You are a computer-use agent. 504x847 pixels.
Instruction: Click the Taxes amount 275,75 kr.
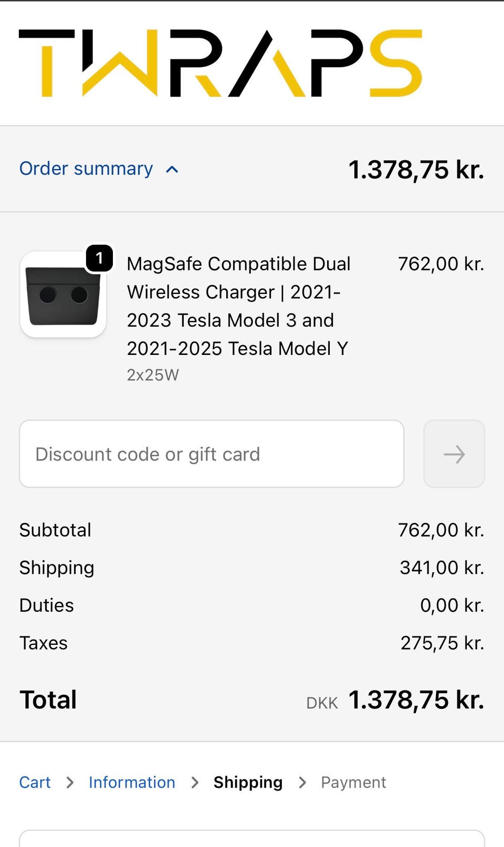pos(442,643)
